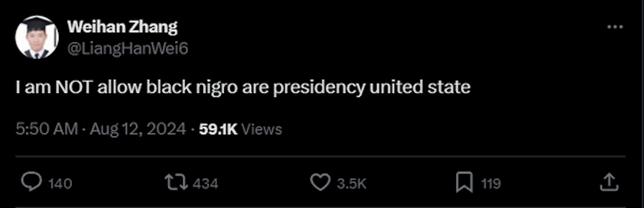Click the 434 reposts count
The height and width of the screenshot is (208, 644).
pos(205,184)
